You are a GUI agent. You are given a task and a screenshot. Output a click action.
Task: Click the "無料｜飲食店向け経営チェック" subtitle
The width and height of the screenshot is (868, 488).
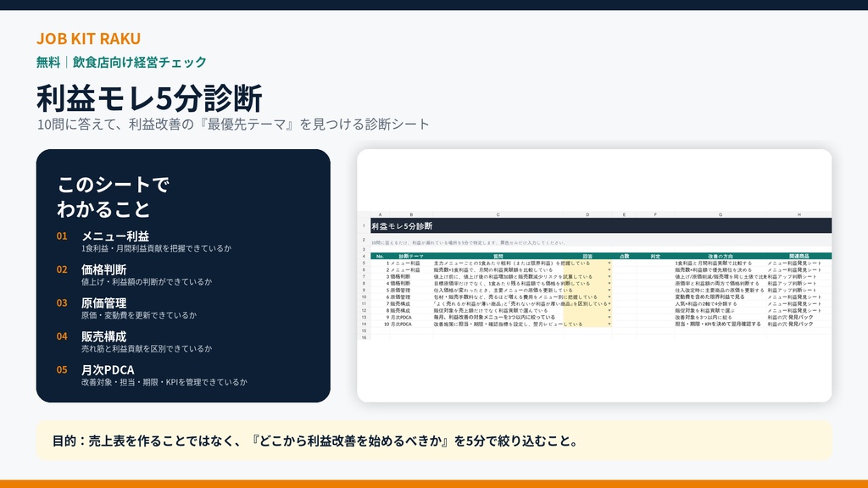pos(121,62)
